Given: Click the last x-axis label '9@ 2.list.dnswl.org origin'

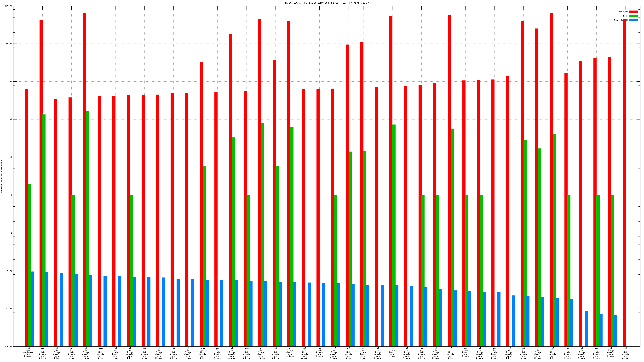Looking at the screenshot, I should 625,353.
